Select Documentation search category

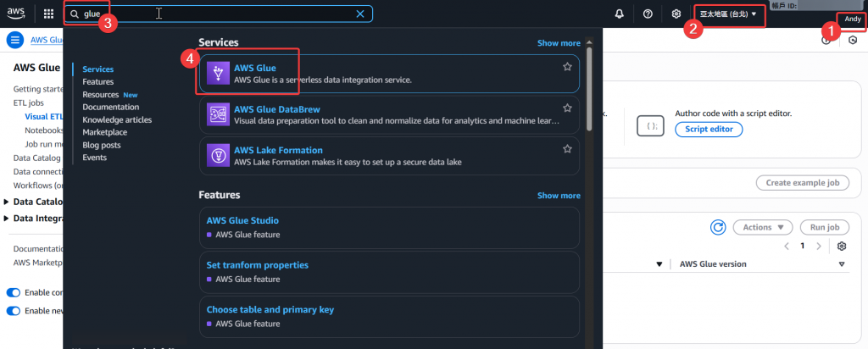(x=111, y=107)
